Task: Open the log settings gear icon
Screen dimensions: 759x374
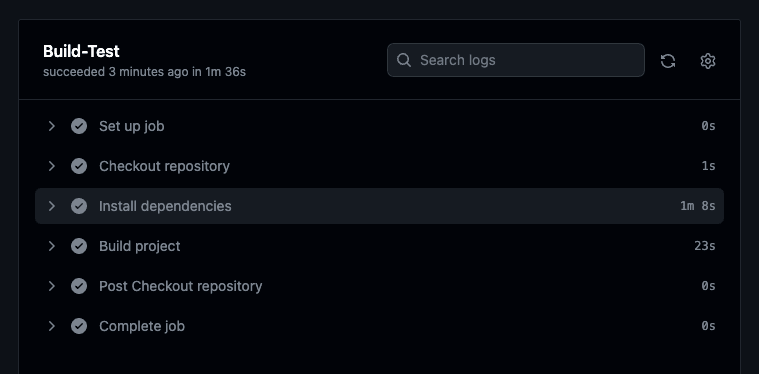Action: (x=708, y=61)
